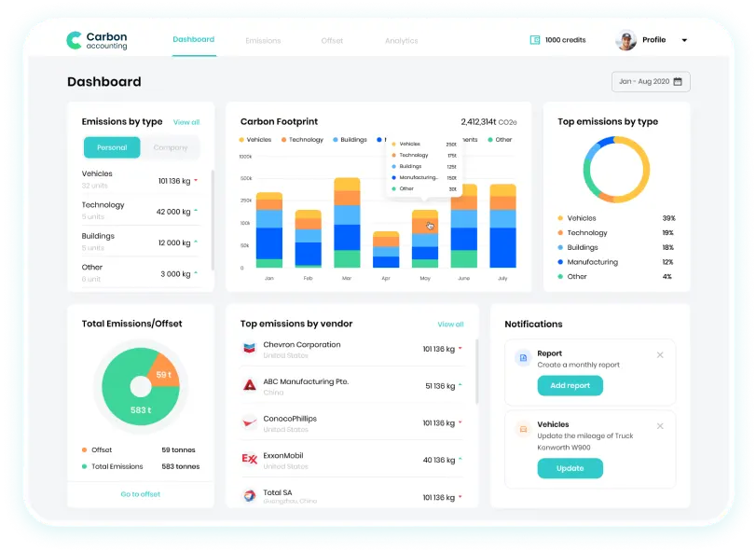Open the Jan - Aug 2020 date range
The height and width of the screenshot is (553, 756).
[x=651, y=81]
